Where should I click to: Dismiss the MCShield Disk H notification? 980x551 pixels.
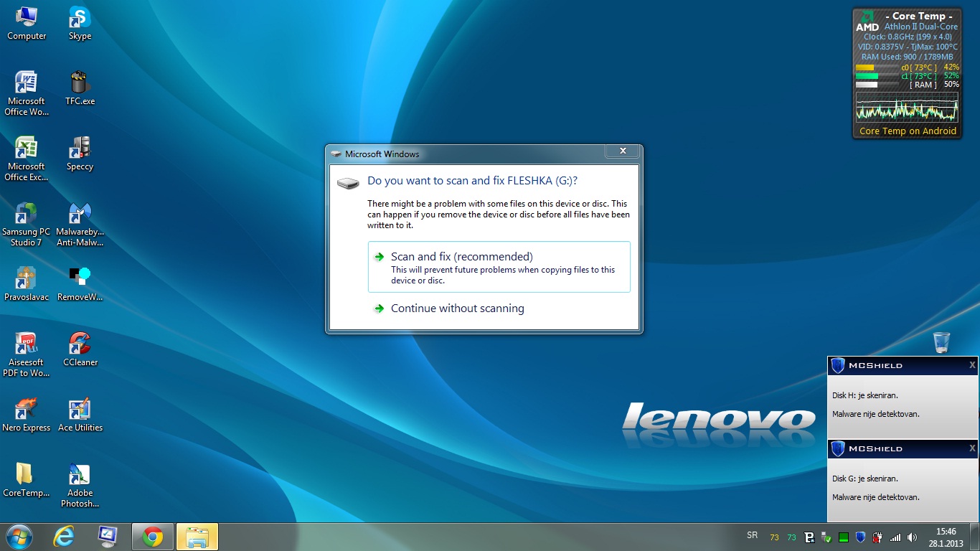pyautogui.click(x=972, y=365)
